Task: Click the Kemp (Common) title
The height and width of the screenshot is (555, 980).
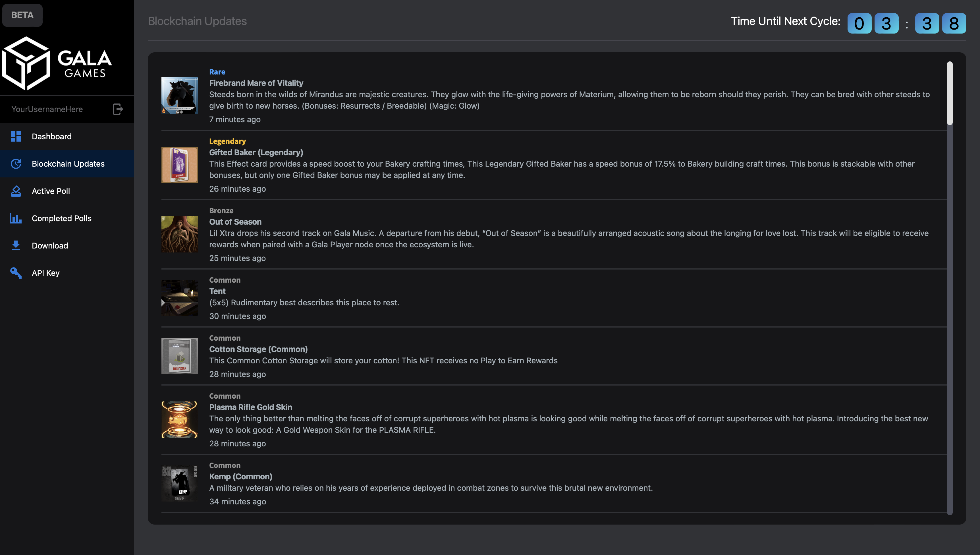Action: coord(241,477)
